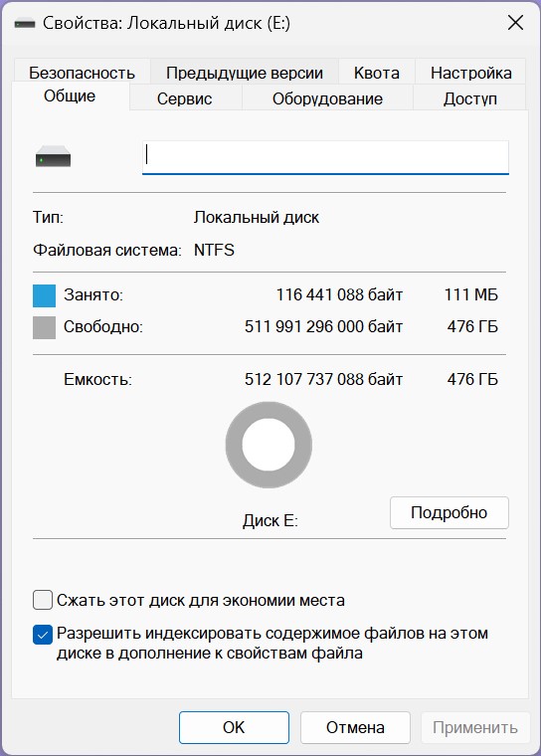Select the Общие tab
The height and width of the screenshot is (756, 541).
tap(70, 95)
